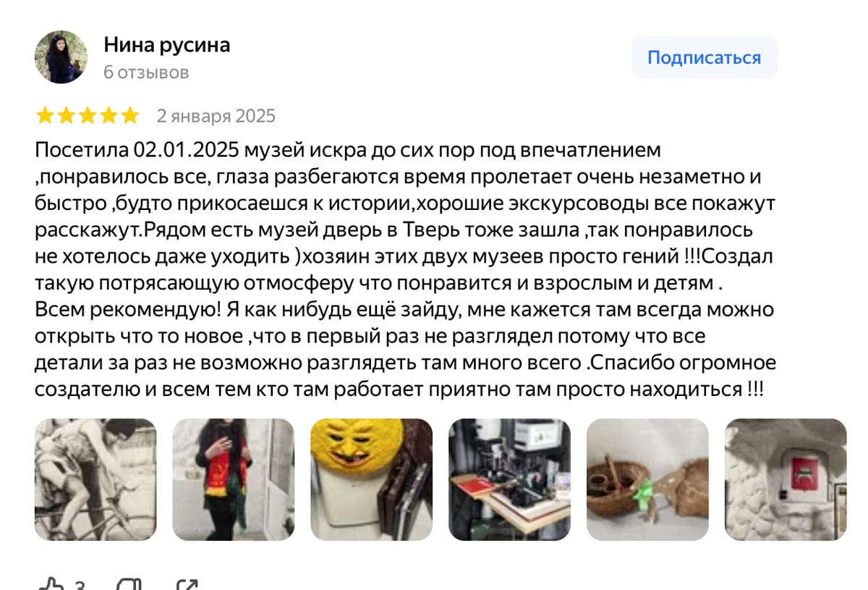
Task: Open the yellow smiling mask thumbnail
Action: pyautogui.click(x=372, y=479)
